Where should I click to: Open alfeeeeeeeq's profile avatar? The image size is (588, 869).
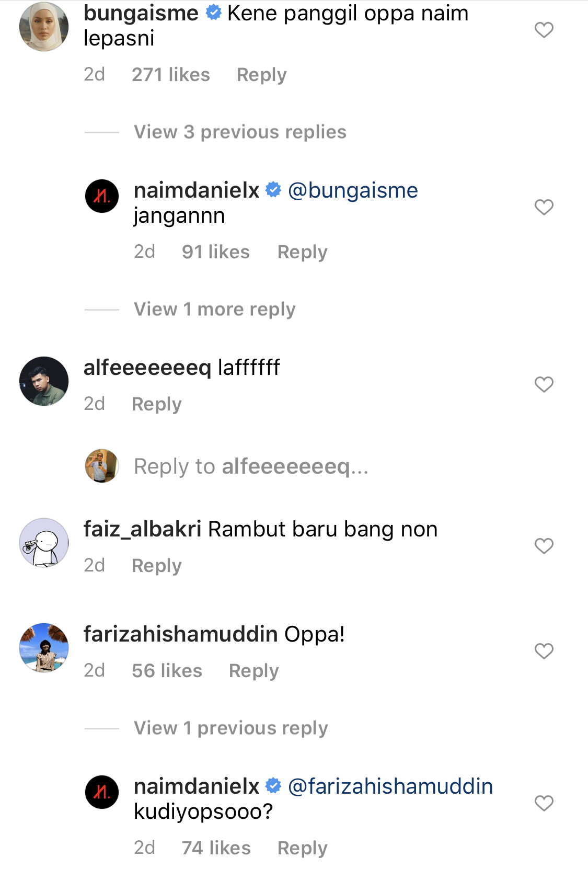coord(44,381)
